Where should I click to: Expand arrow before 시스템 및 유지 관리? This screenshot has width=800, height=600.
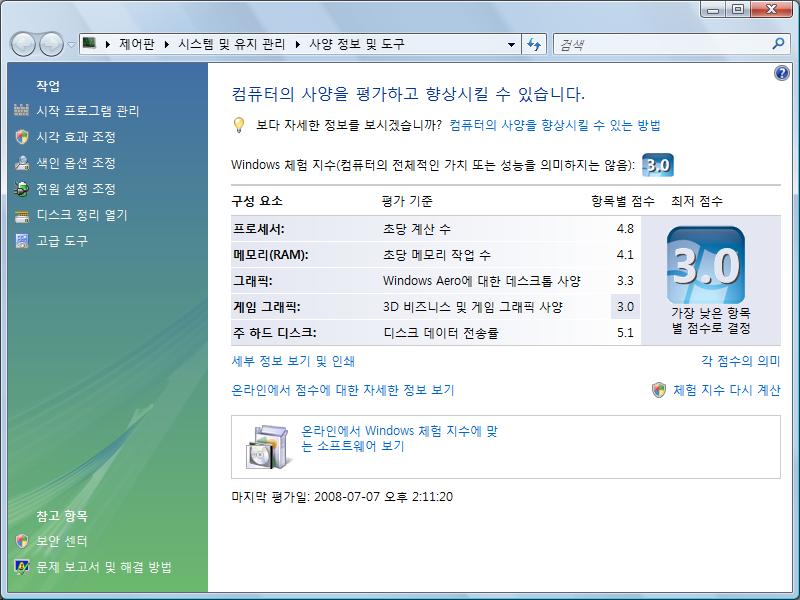[x=167, y=44]
